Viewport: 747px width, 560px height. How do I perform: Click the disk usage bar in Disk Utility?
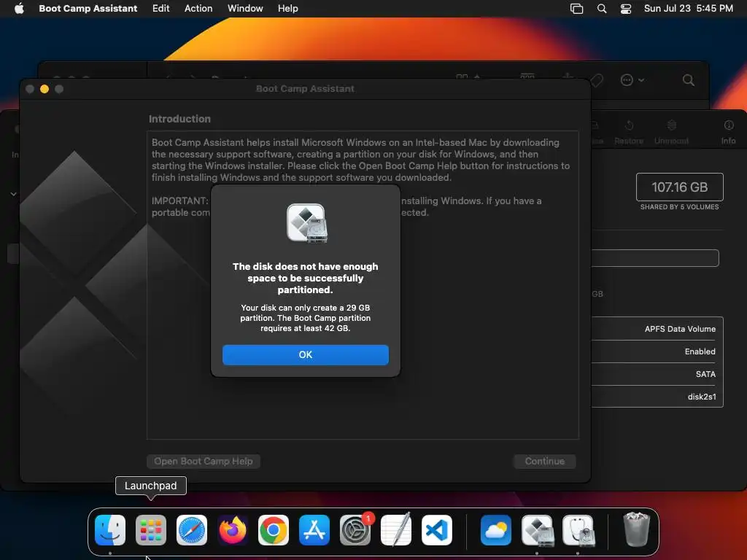(x=655, y=258)
